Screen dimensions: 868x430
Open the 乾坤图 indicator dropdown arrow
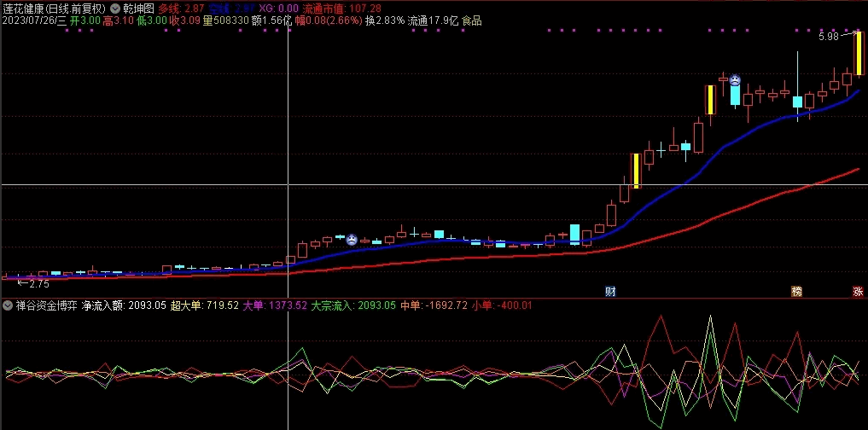click(x=114, y=9)
